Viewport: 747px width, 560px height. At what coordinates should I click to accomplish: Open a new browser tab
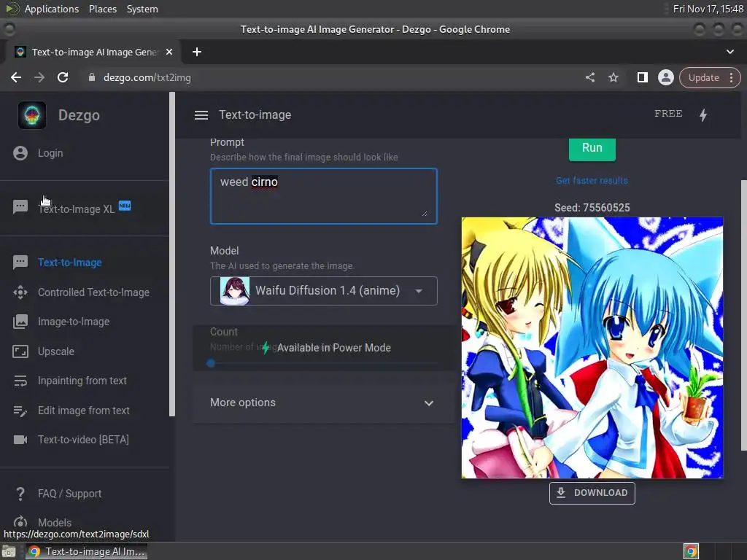197,52
